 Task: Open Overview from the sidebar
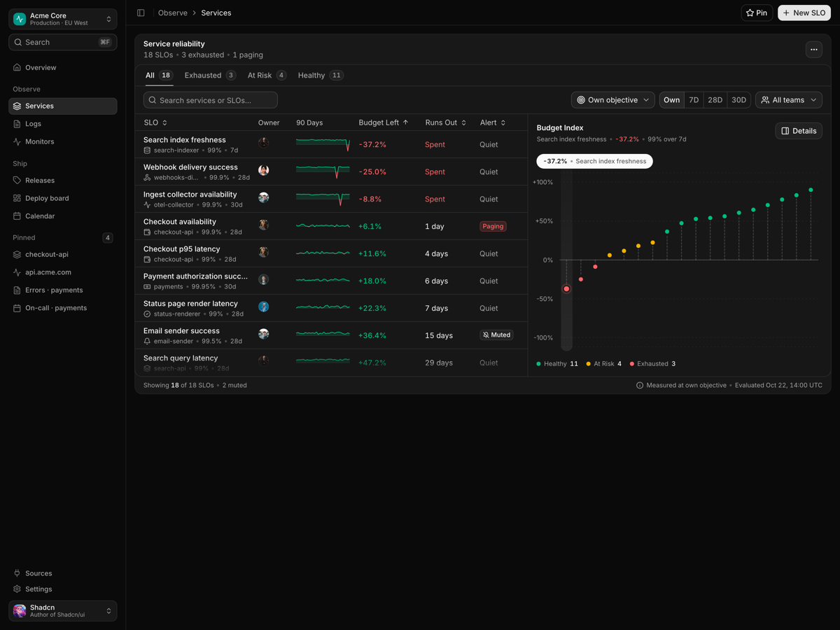click(x=63, y=68)
